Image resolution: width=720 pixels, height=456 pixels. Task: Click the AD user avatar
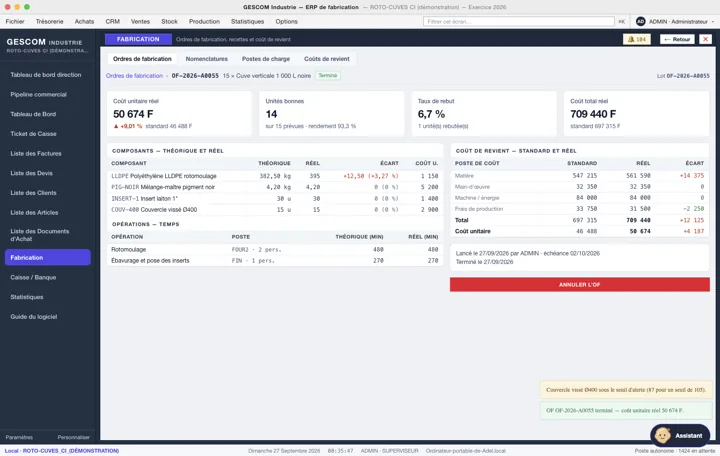[640, 22]
